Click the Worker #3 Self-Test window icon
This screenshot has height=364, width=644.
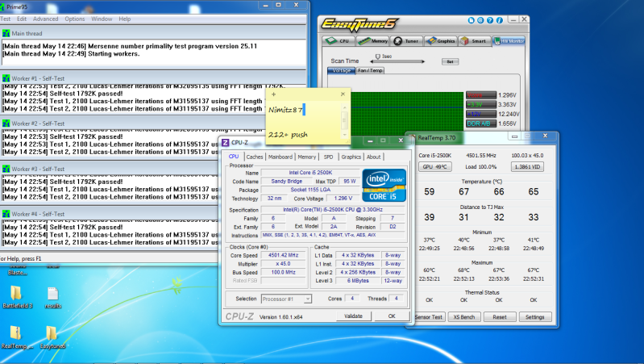tap(6, 169)
